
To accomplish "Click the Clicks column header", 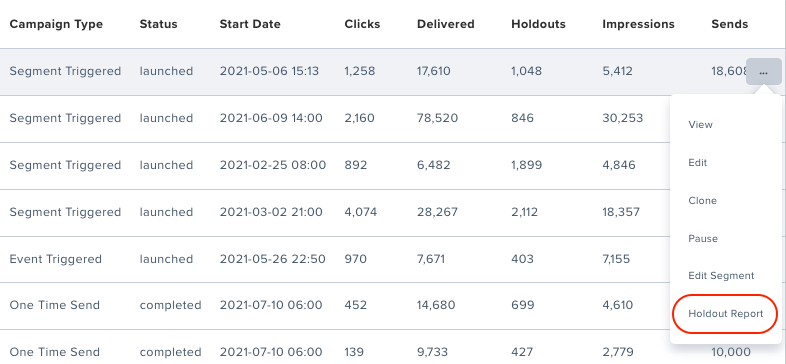I will pyautogui.click(x=362, y=24).
